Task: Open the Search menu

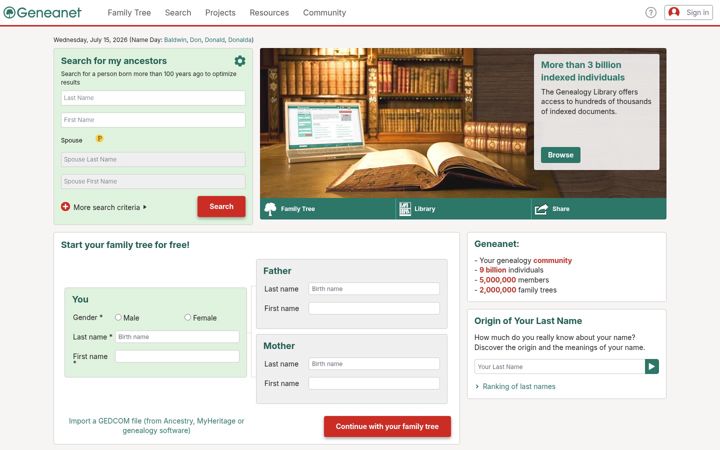Action: coord(178,13)
